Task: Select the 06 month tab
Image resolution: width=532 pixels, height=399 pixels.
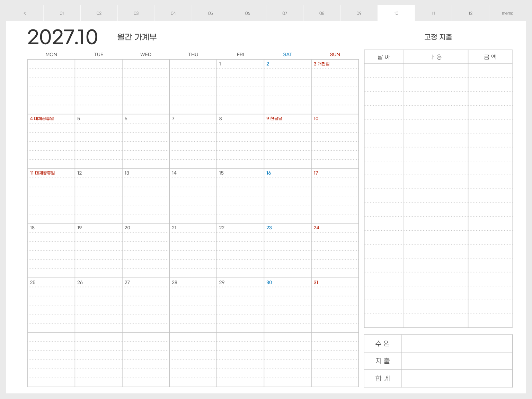Action: (247, 13)
